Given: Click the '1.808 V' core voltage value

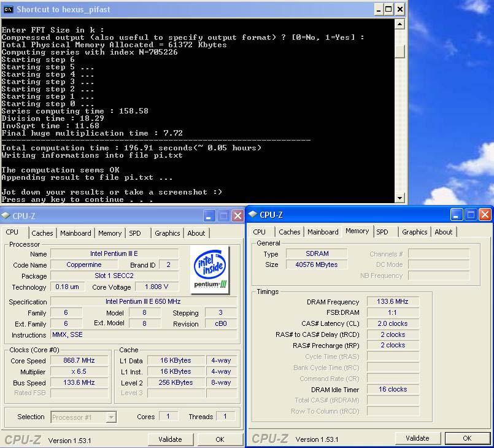Looking at the screenshot, I should coord(156,287).
